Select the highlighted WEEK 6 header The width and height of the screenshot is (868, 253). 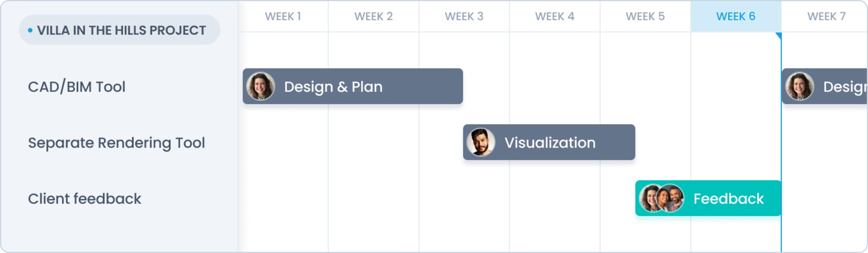coord(736,16)
